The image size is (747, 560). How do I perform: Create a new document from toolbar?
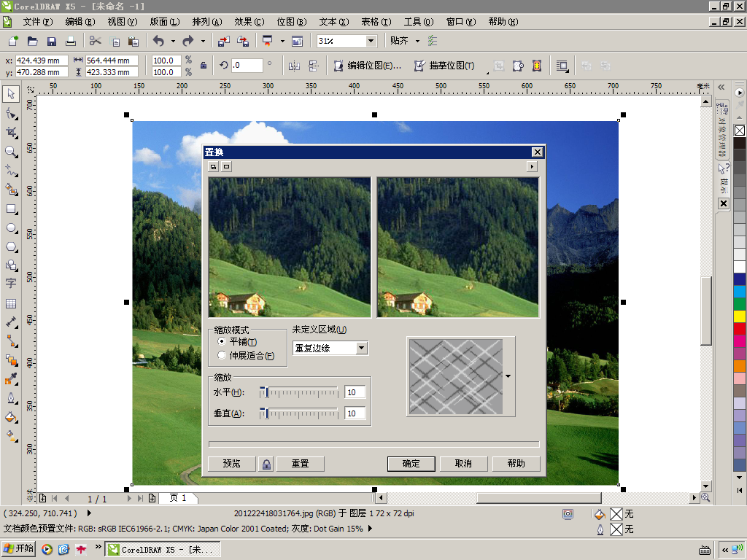tap(13, 41)
